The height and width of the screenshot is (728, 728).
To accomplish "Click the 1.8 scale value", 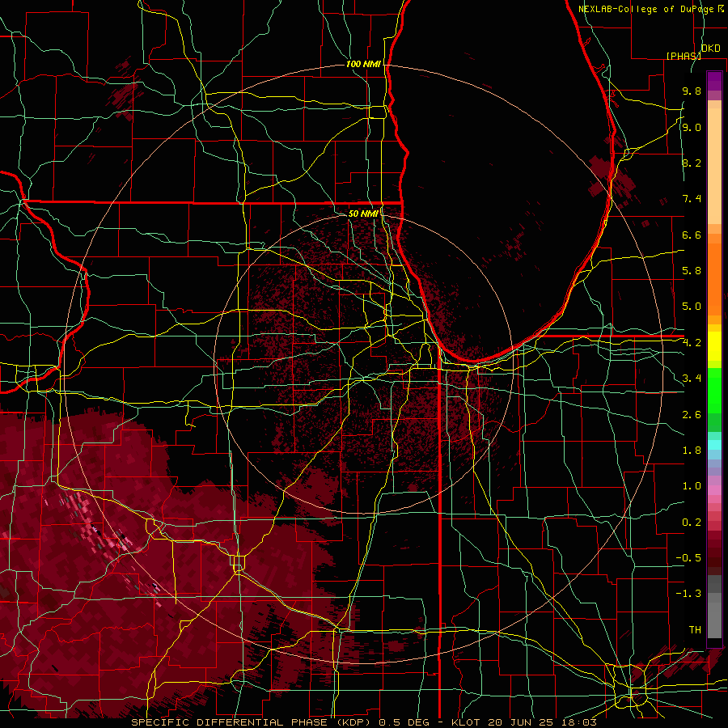I will pyautogui.click(x=692, y=451).
